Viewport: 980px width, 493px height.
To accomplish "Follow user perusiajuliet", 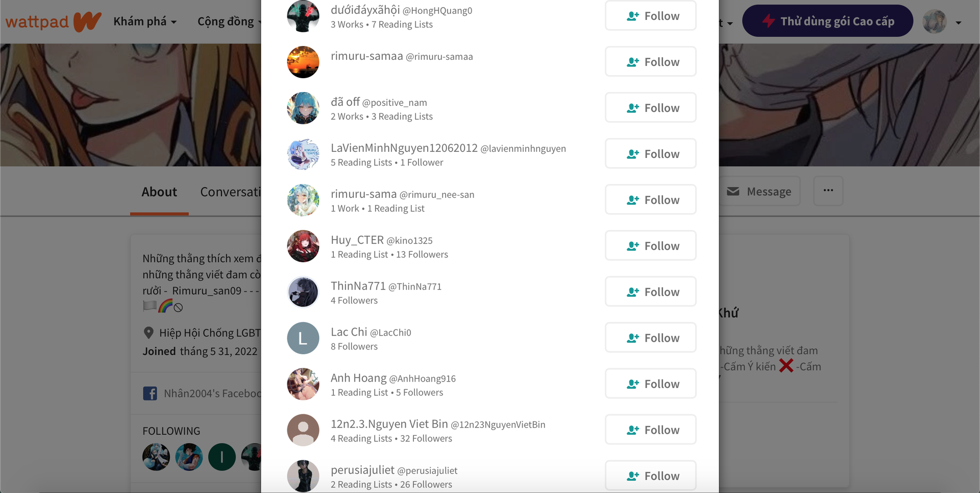I will point(651,476).
